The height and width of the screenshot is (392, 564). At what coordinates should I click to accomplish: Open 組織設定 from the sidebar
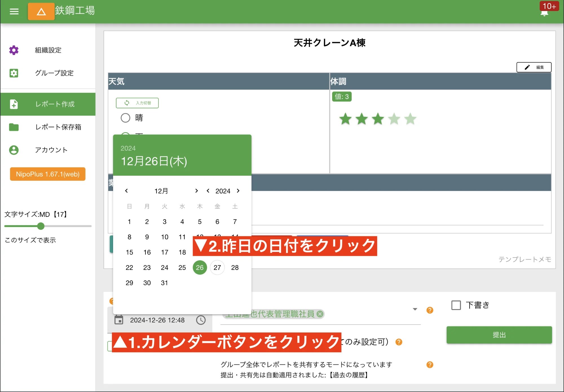point(14,50)
